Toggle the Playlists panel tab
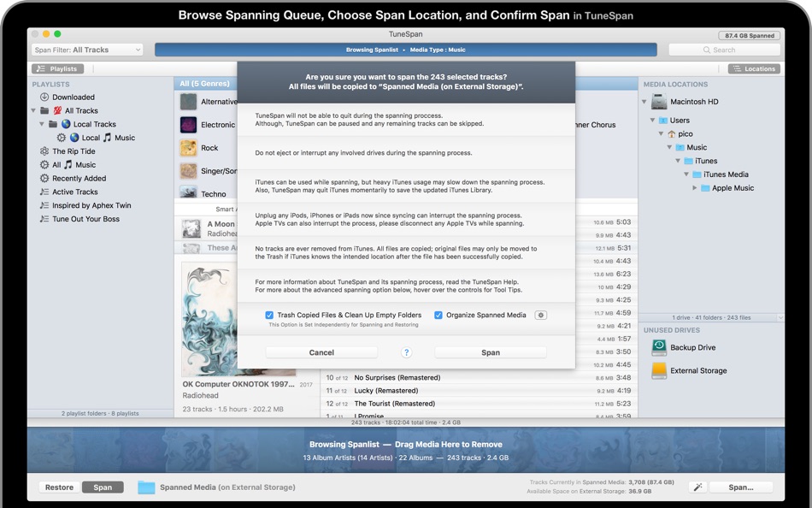The width and height of the screenshot is (812, 508). 57,69
